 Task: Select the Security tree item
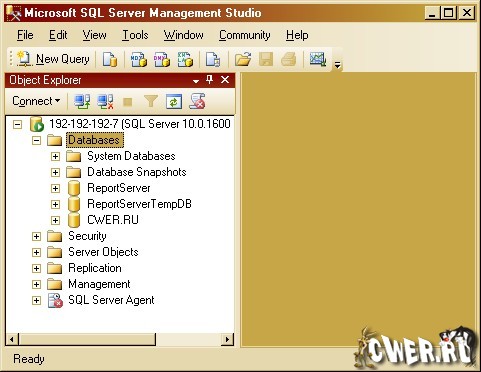tap(87, 236)
